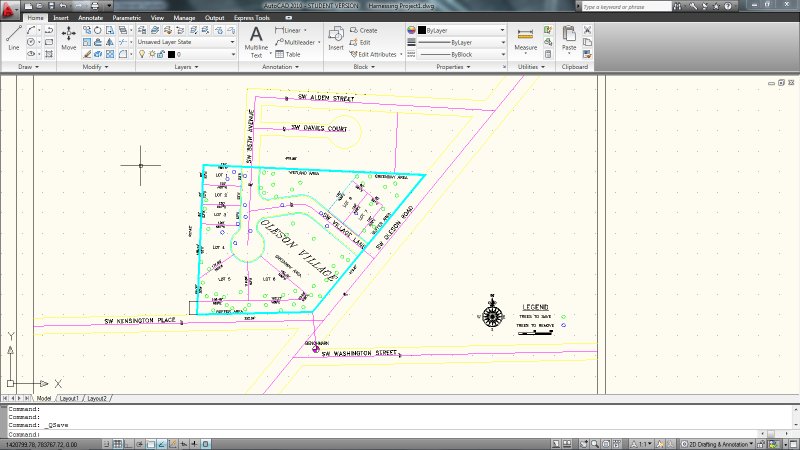Open the AutoCAD application menu logo
The width and height of the screenshot is (800, 450).
pyautogui.click(x=10, y=7)
